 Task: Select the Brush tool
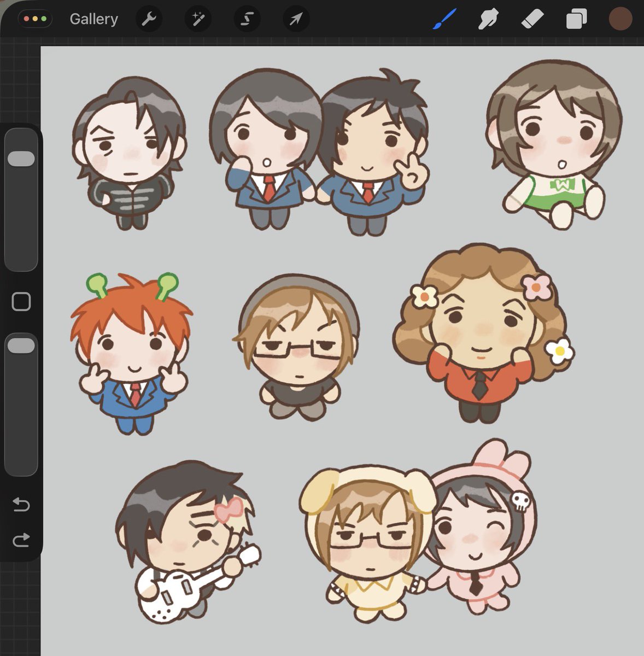[444, 20]
